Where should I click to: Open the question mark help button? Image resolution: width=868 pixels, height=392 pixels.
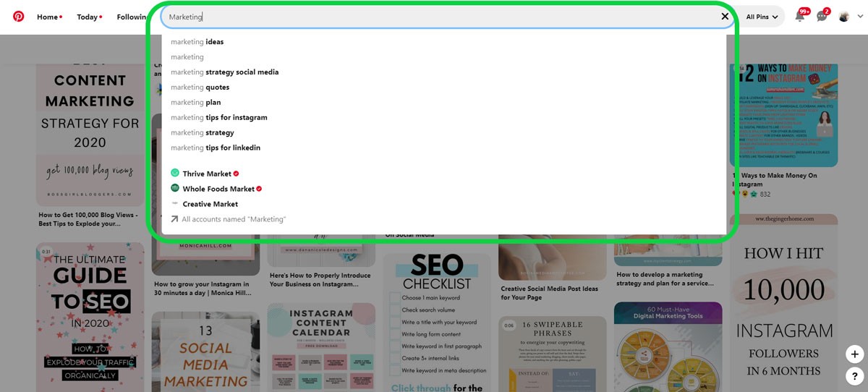click(x=854, y=375)
